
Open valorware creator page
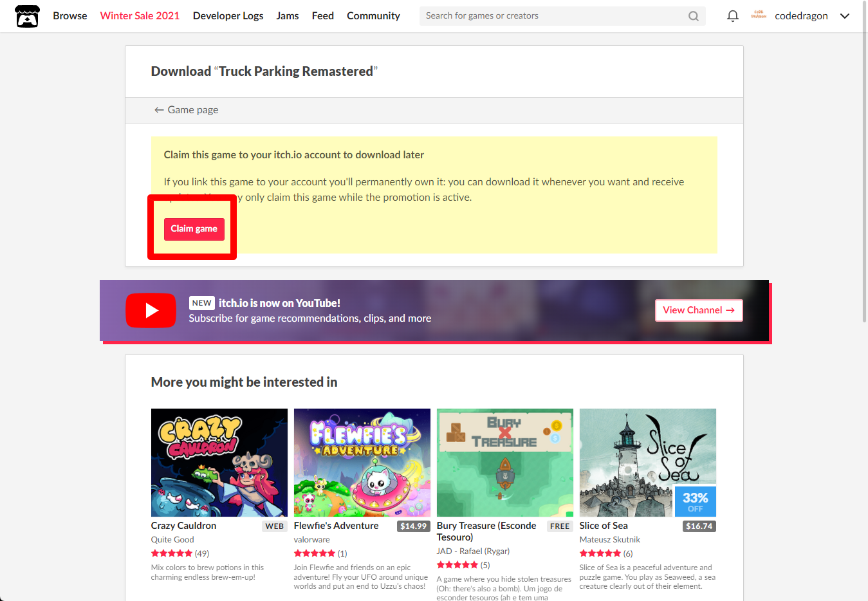point(312,540)
